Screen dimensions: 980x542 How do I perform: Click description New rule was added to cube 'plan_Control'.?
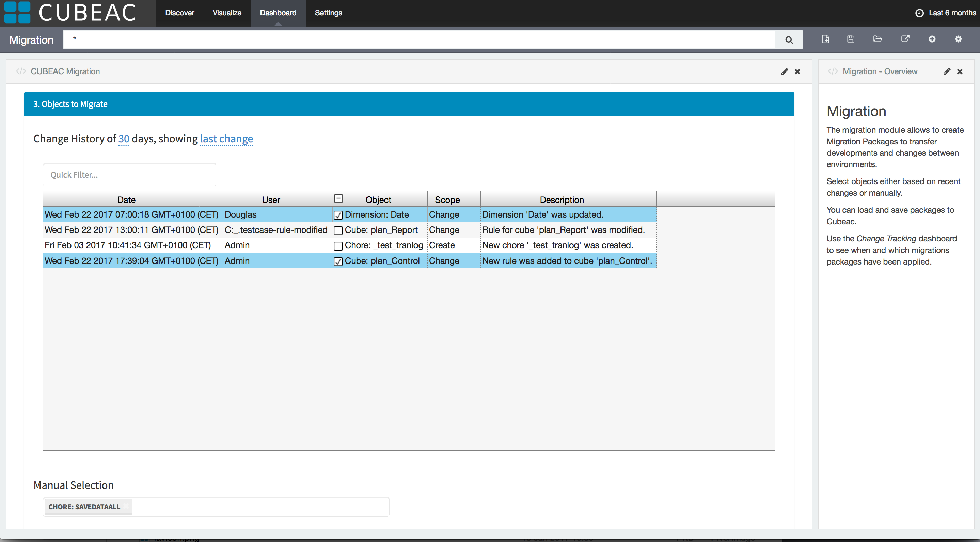click(x=567, y=261)
